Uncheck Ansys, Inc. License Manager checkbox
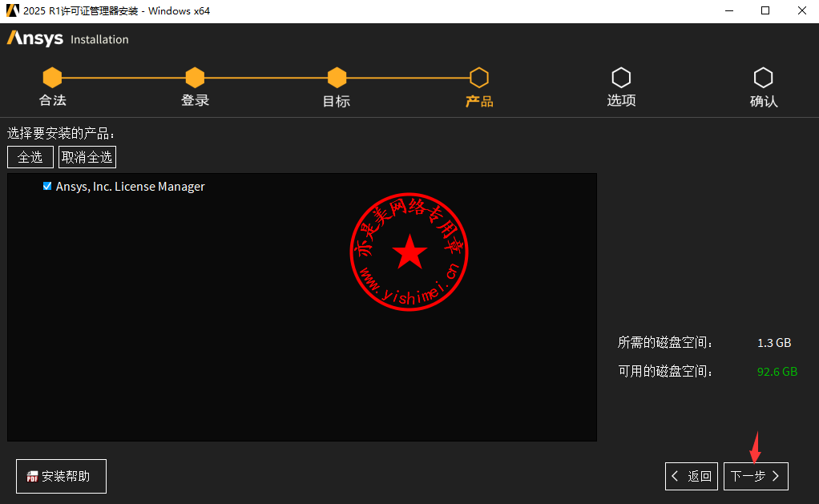Viewport: 819px width, 504px height. tap(47, 186)
